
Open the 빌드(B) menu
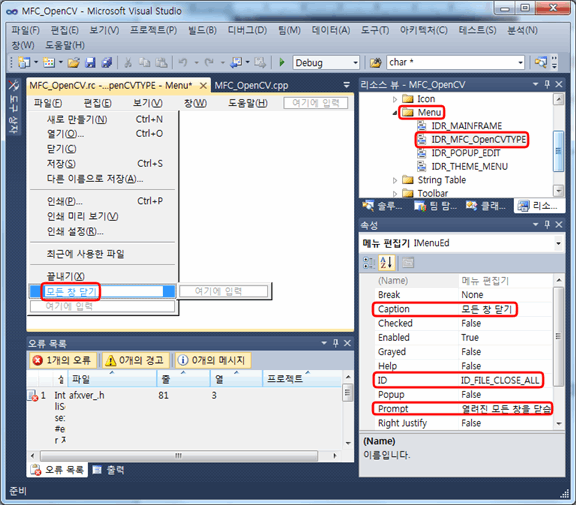pyautogui.click(x=202, y=30)
